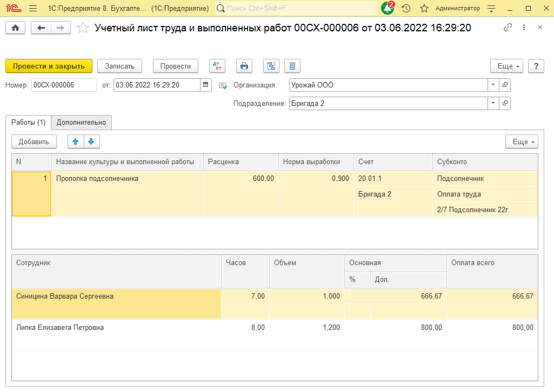Click the Номер input field
The image size is (554, 392).
tap(63, 85)
